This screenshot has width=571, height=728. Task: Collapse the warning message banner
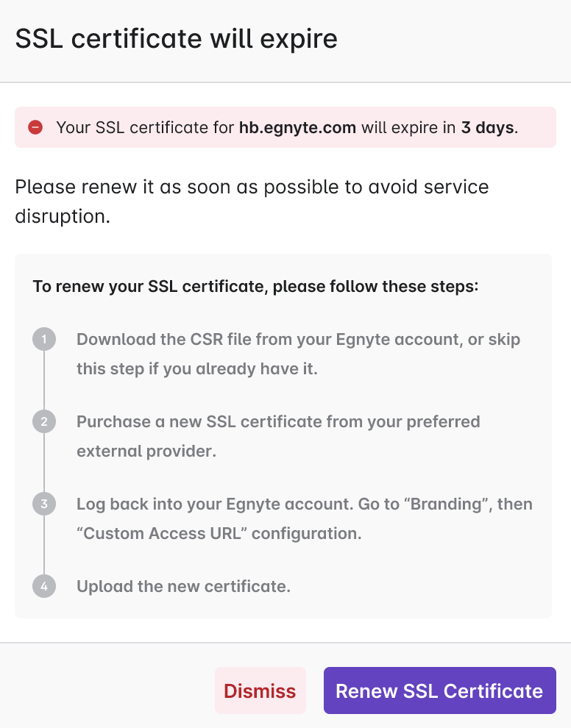tap(285, 127)
